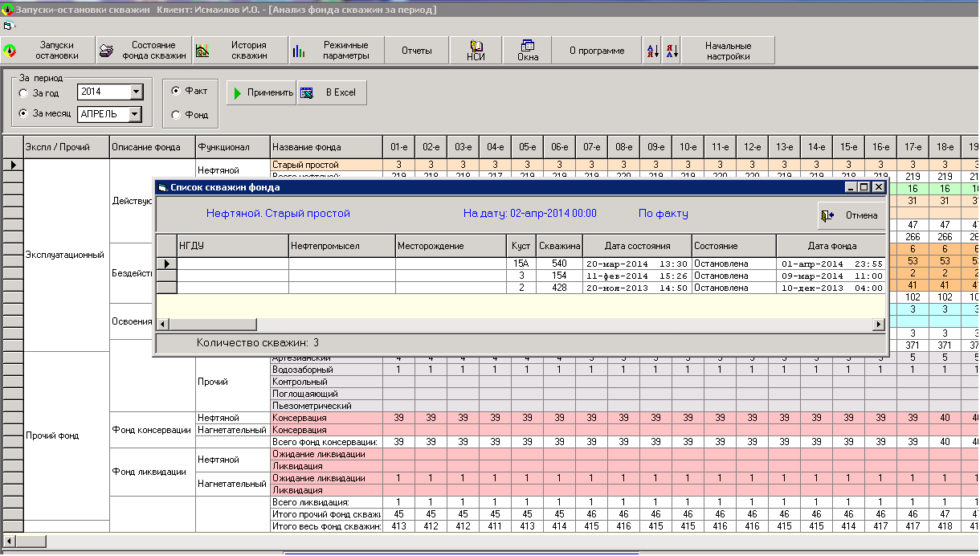Click Итого весь фонд скважин row label
This screenshot has height=556, width=980.
point(326,526)
